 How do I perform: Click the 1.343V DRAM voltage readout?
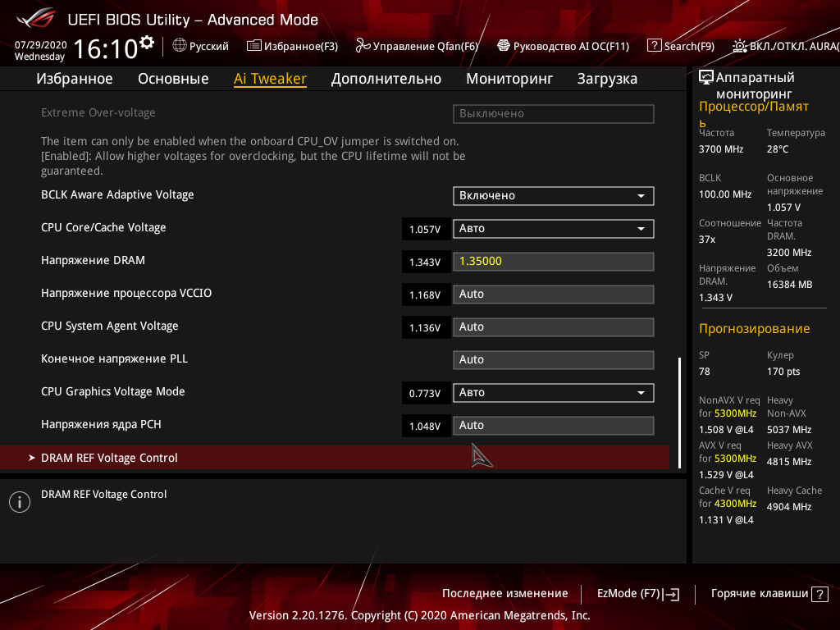pos(426,262)
